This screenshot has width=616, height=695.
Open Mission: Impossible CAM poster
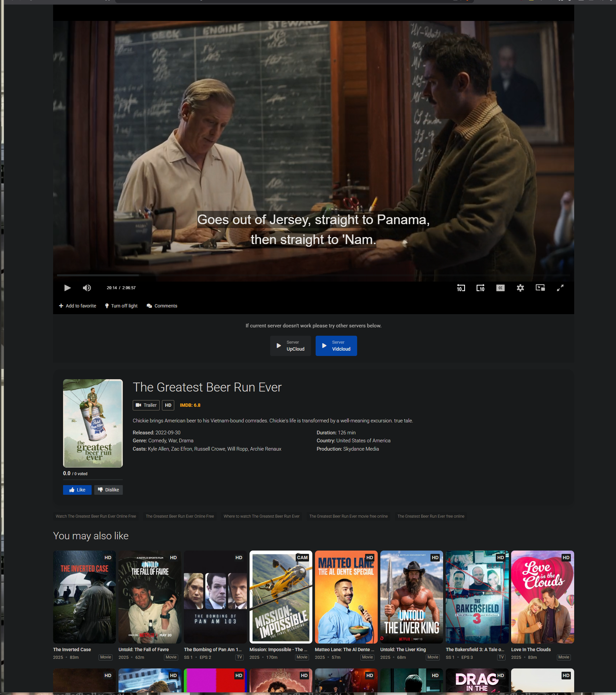pos(281,597)
